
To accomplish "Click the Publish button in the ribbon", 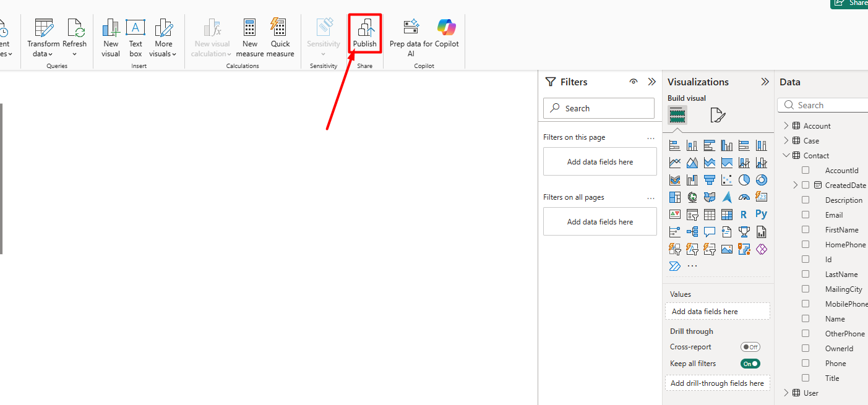I will 364,33.
